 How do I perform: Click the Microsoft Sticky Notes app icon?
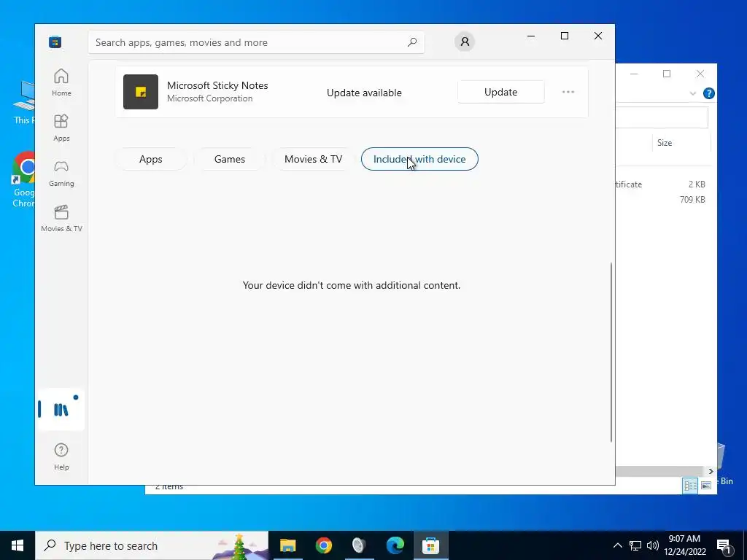[141, 92]
